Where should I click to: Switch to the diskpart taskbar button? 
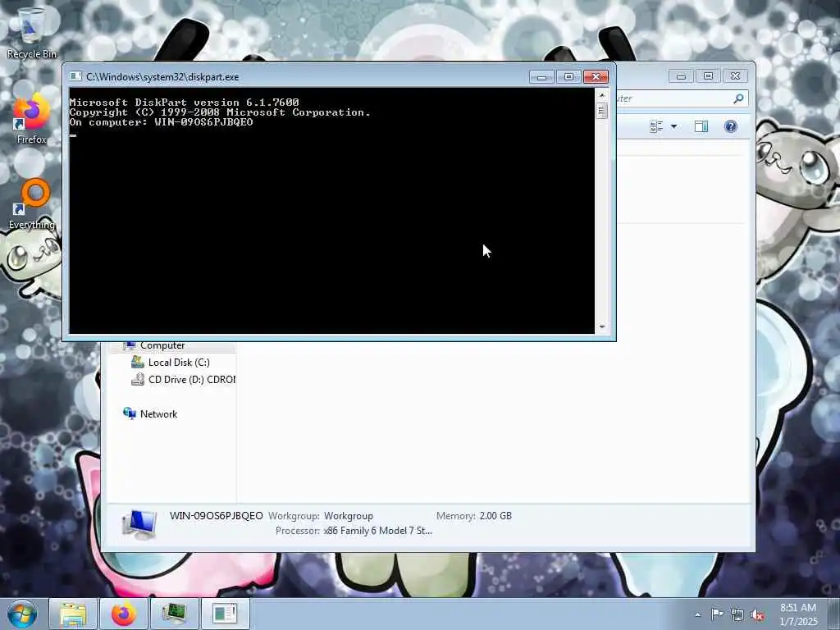click(225, 614)
